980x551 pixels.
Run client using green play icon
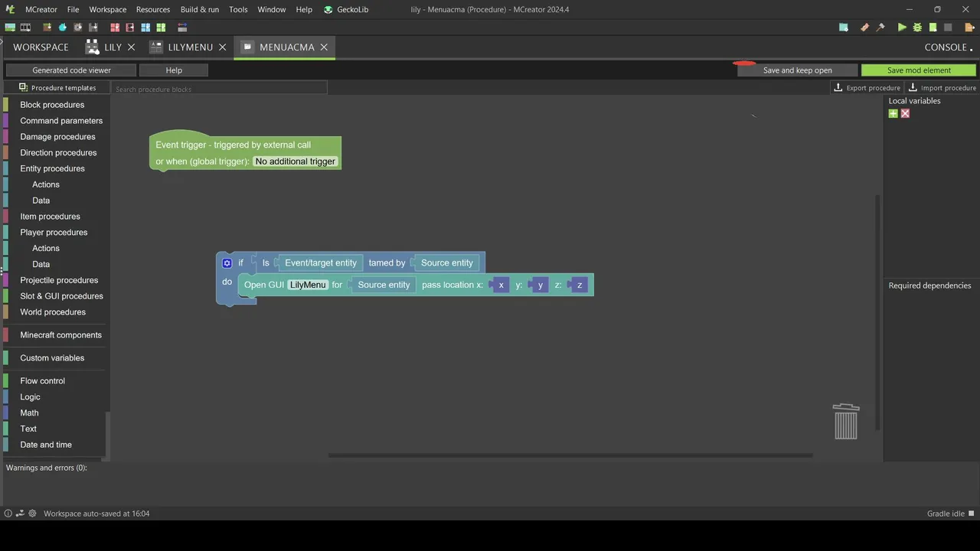click(902, 28)
